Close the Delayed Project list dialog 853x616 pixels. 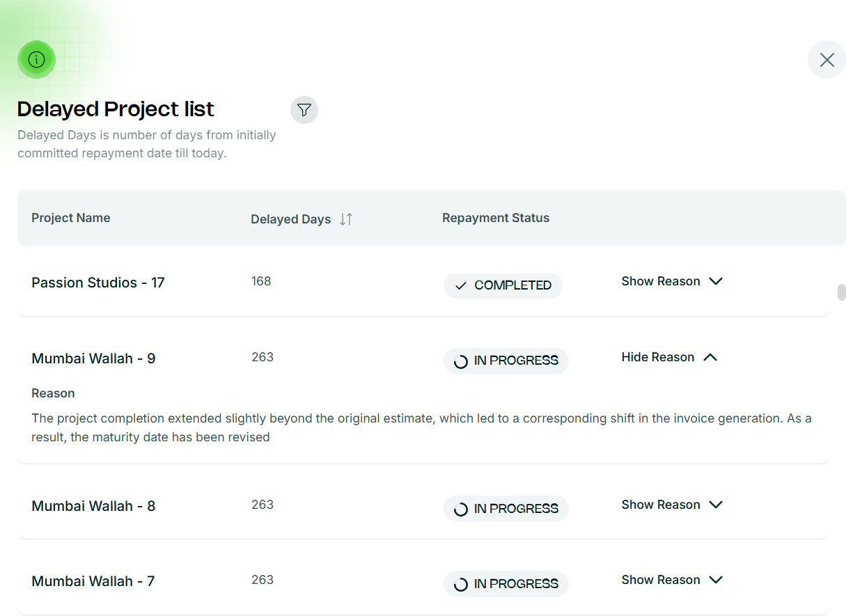click(x=827, y=60)
